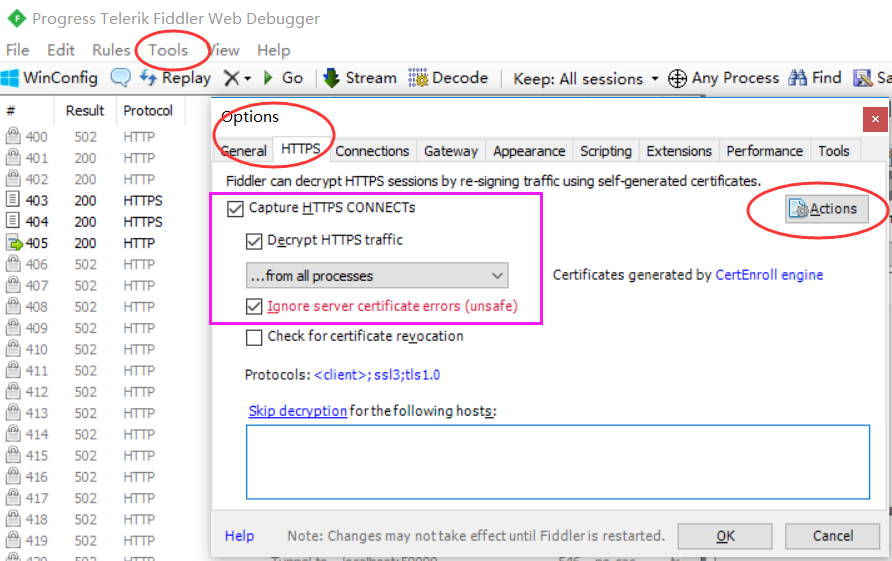The image size is (892, 561).
Task: Open the File menu
Action: coord(18,50)
